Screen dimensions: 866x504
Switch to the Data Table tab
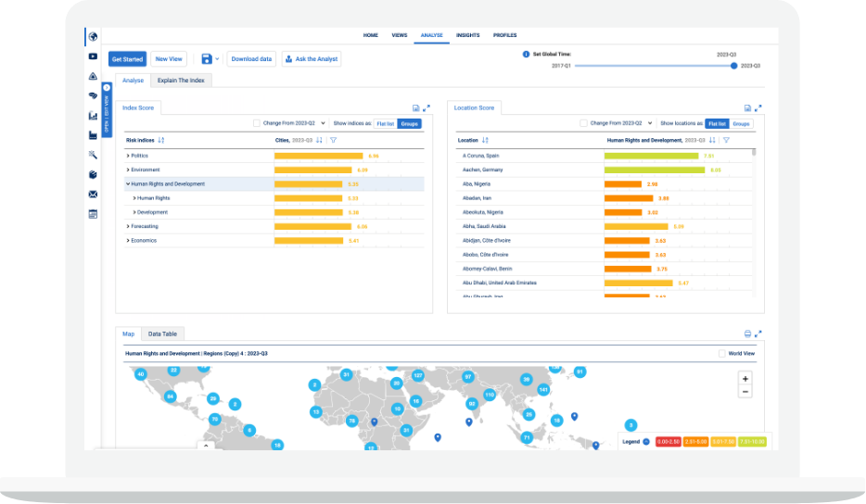pyautogui.click(x=162, y=334)
